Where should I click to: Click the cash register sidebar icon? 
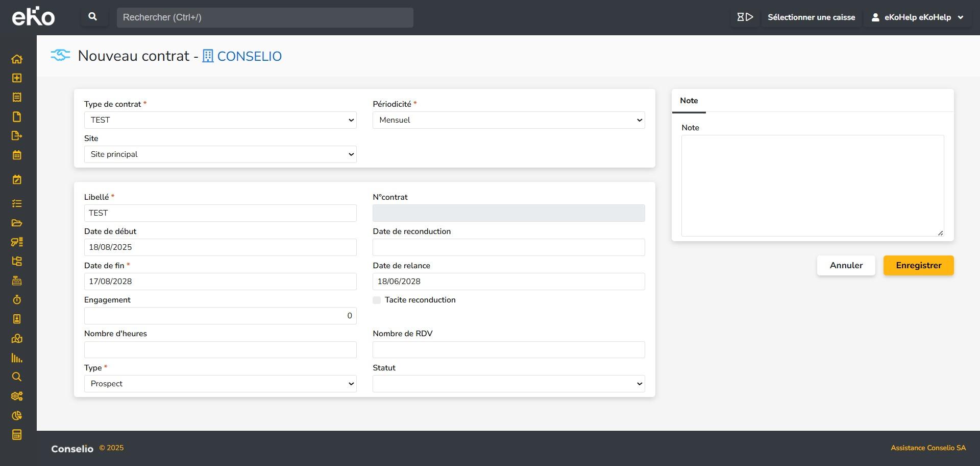(x=17, y=281)
